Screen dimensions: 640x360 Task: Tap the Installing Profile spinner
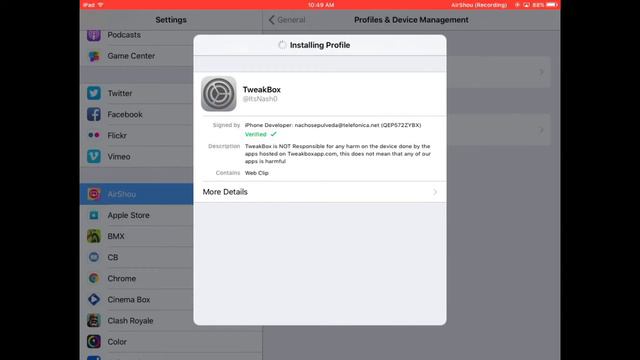[282, 45]
